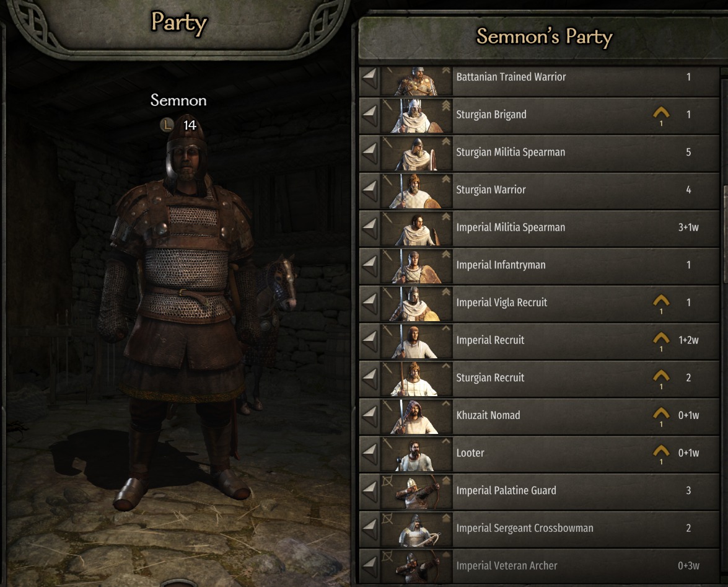Click the Semnon character name label

click(178, 100)
